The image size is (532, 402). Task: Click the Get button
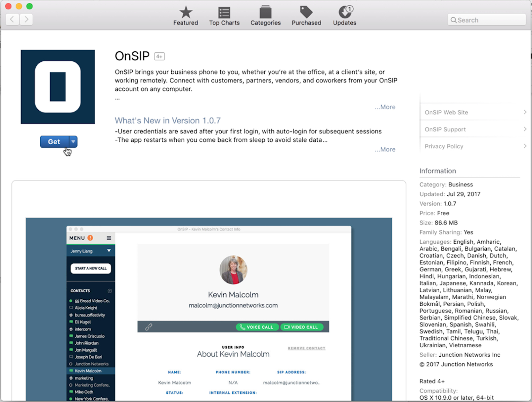point(54,142)
